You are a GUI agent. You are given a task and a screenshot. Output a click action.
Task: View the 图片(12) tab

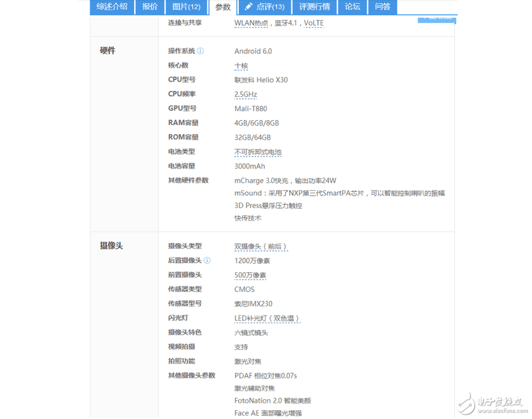[x=187, y=7]
